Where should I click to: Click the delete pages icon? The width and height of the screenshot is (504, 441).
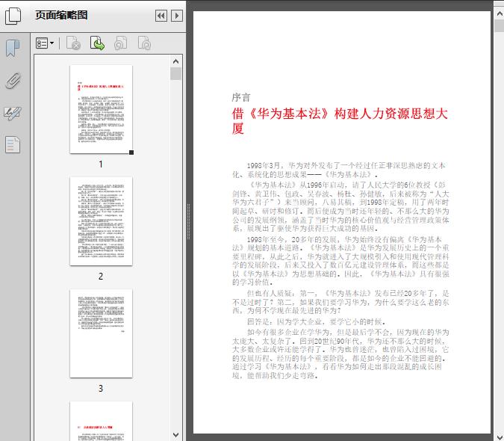pyautogui.click(x=73, y=43)
